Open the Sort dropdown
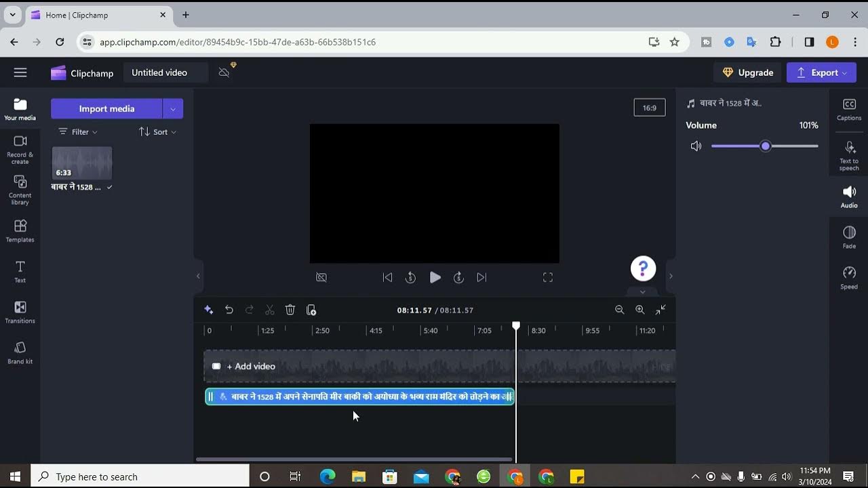 pyautogui.click(x=157, y=131)
